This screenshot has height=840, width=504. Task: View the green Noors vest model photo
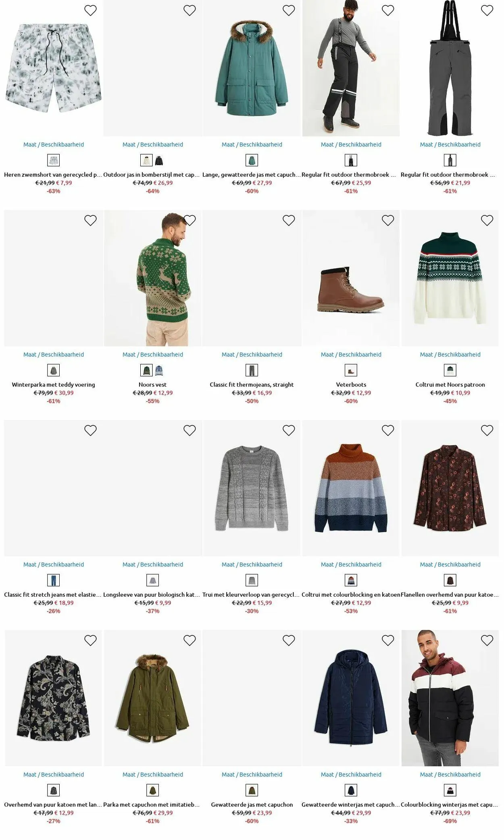click(152, 278)
